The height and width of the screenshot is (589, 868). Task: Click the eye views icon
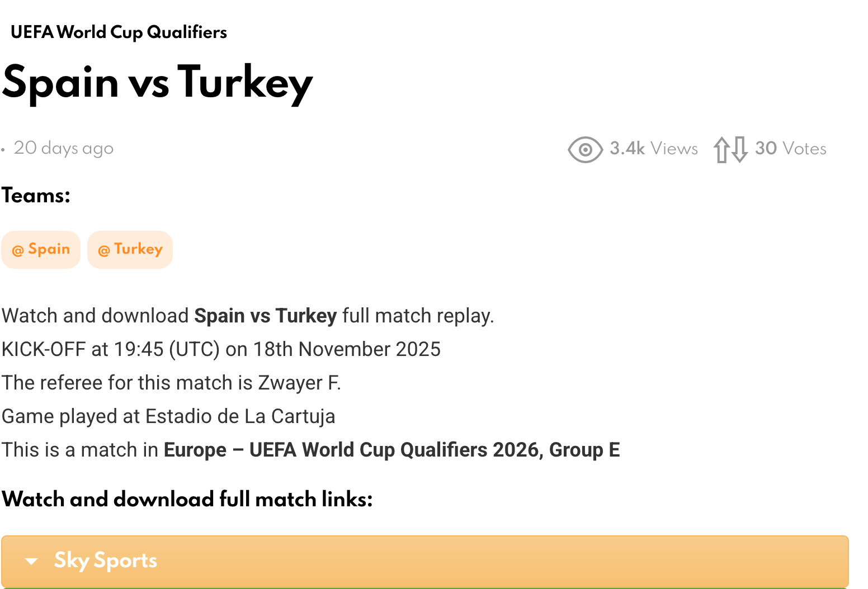[x=585, y=150]
